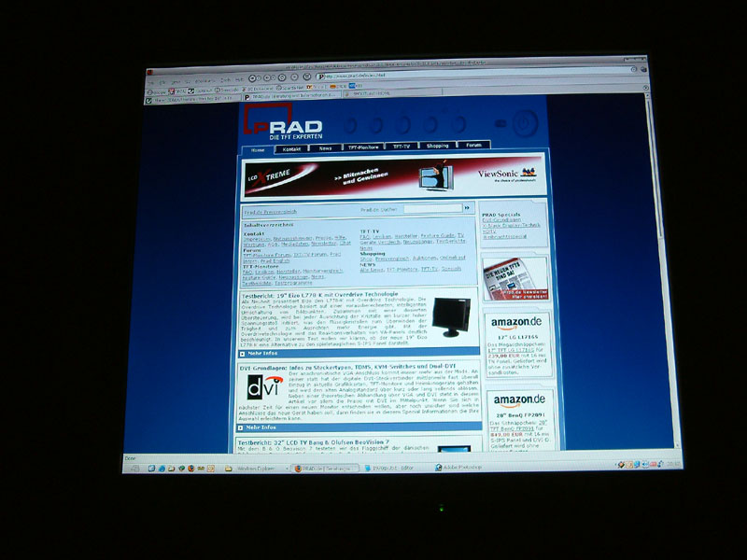Click in the Prad.de Suchen search field
This screenshot has height=560, width=747.
pyautogui.click(x=432, y=209)
